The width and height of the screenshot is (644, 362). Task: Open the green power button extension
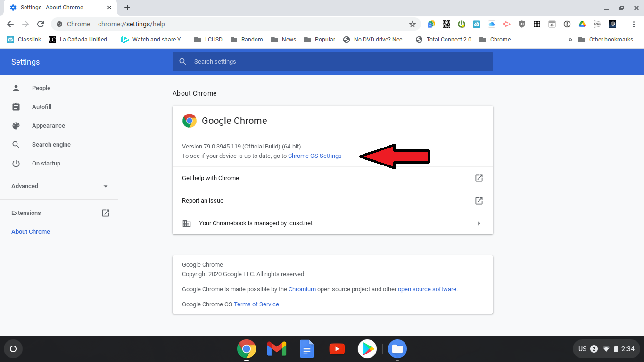pyautogui.click(x=461, y=24)
